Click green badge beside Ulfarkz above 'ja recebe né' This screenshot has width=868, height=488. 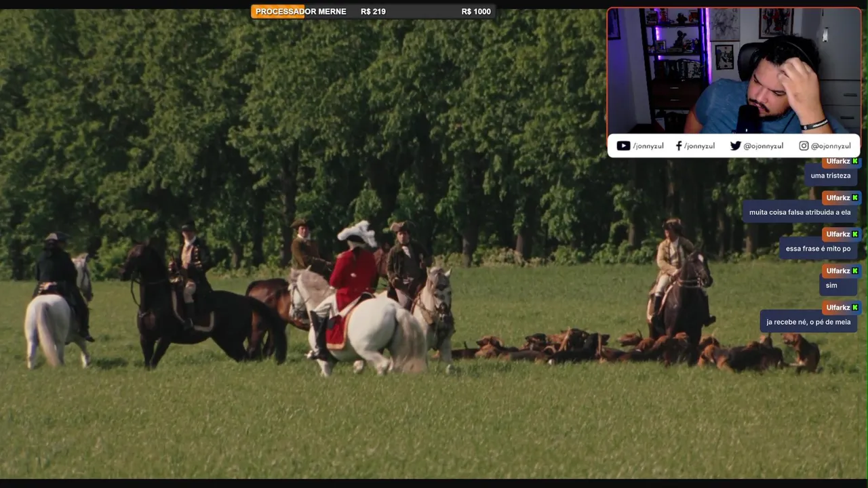[855, 308]
